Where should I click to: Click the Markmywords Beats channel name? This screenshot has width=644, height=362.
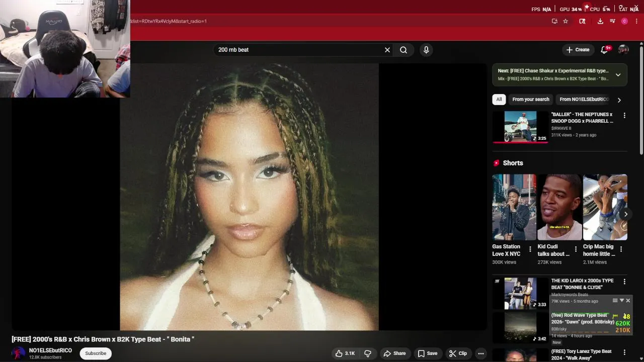click(570, 295)
